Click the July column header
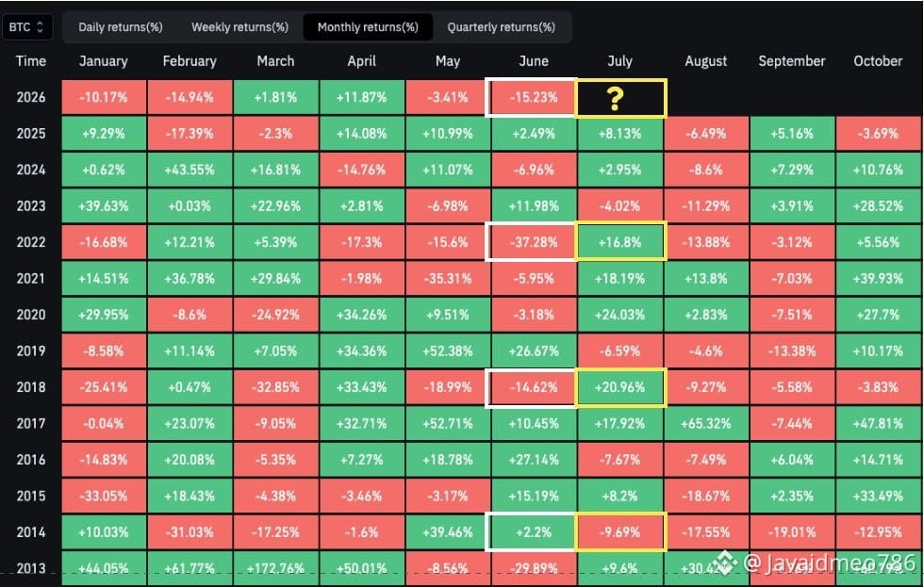 [x=619, y=61]
